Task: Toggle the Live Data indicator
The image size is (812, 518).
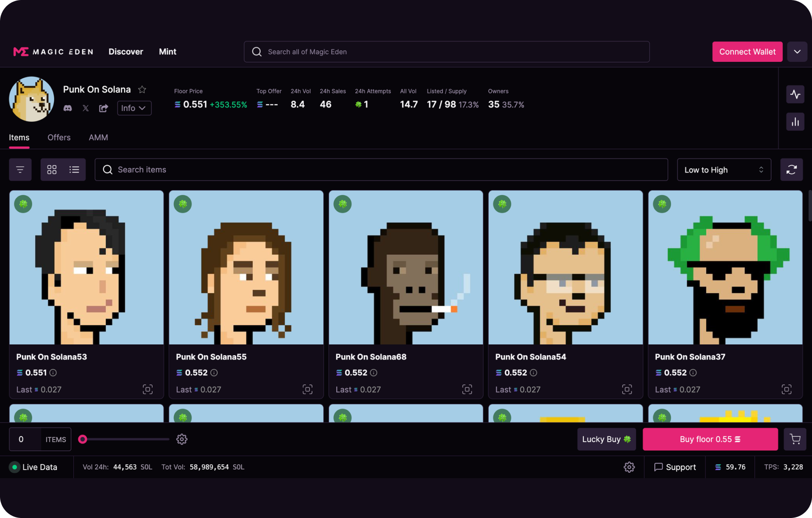Action: [34, 467]
